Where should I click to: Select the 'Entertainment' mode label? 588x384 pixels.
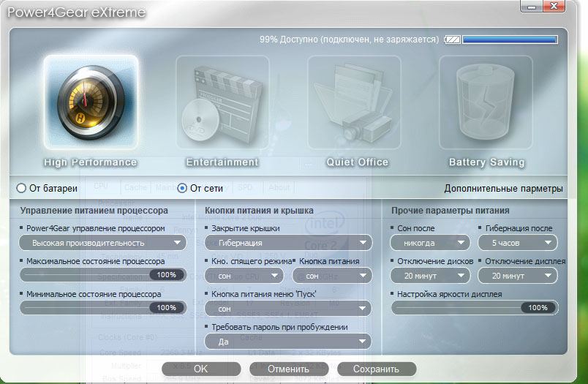coord(222,162)
